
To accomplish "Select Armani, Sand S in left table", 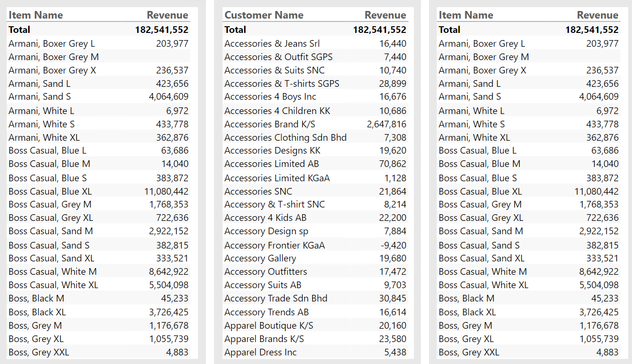I will click(x=40, y=96).
